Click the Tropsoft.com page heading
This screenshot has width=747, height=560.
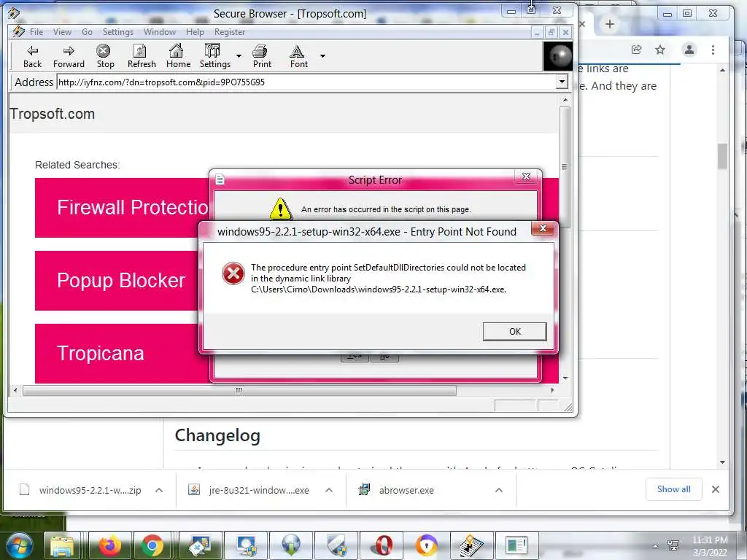[53, 114]
